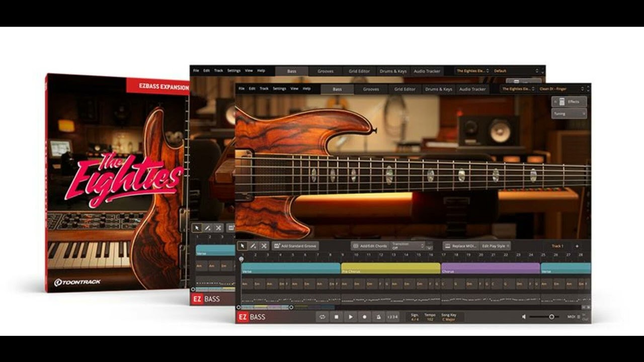The width and height of the screenshot is (644, 362).
Task: Click the left handle of the timeline zoom scrollbar
Action: coord(238,307)
